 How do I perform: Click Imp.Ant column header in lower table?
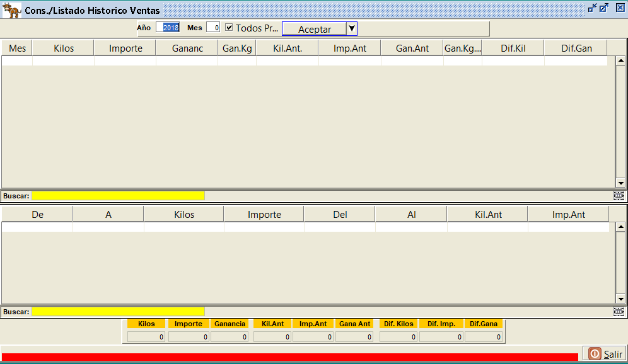(x=568, y=214)
